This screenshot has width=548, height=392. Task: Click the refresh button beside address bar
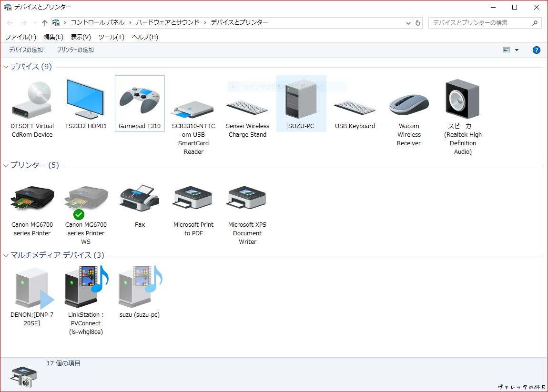point(417,23)
